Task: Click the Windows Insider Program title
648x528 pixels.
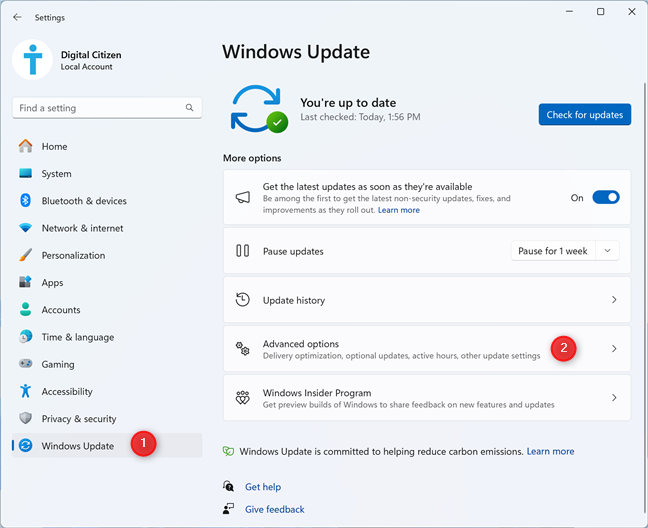Action: tap(317, 393)
